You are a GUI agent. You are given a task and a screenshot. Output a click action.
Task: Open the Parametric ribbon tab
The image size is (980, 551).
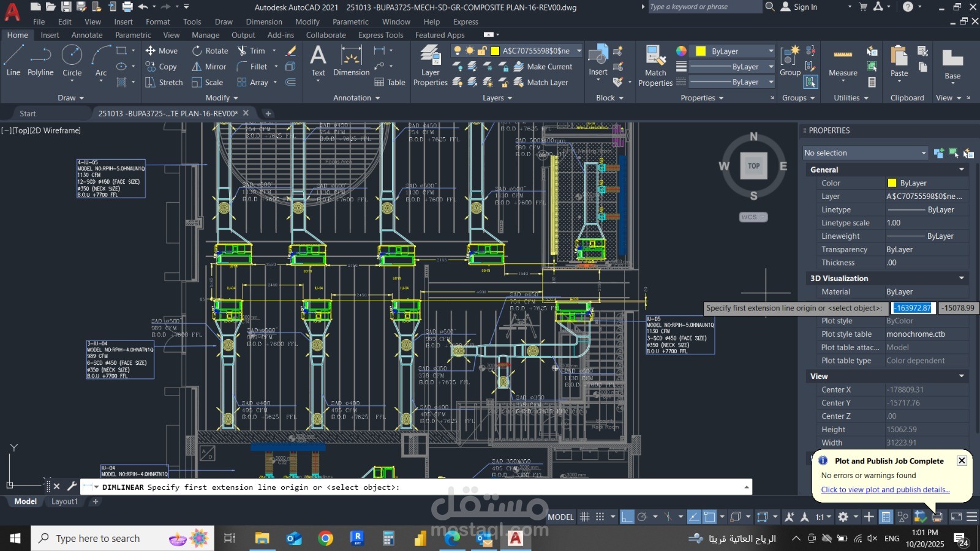point(133,35)
